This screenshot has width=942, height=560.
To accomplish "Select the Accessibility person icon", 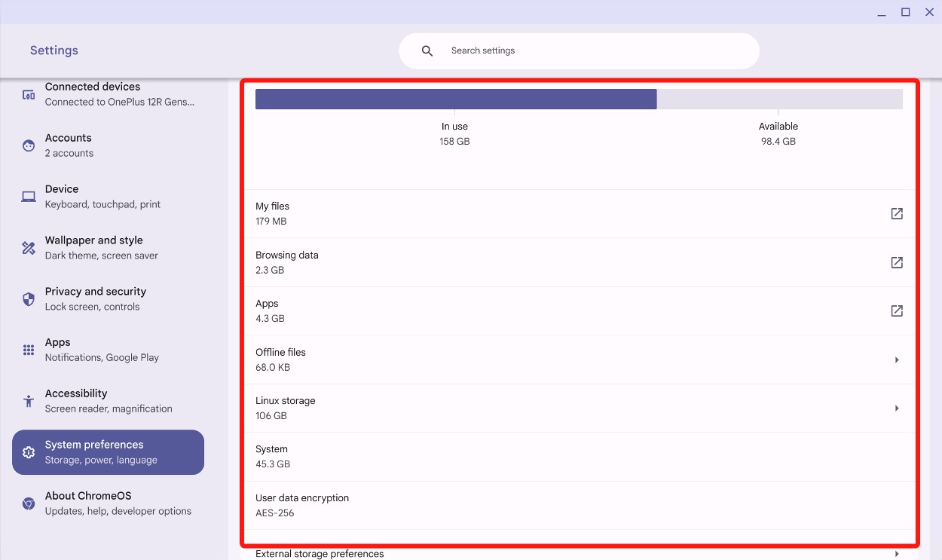I will pyautogui.click(x=28, y=400).
